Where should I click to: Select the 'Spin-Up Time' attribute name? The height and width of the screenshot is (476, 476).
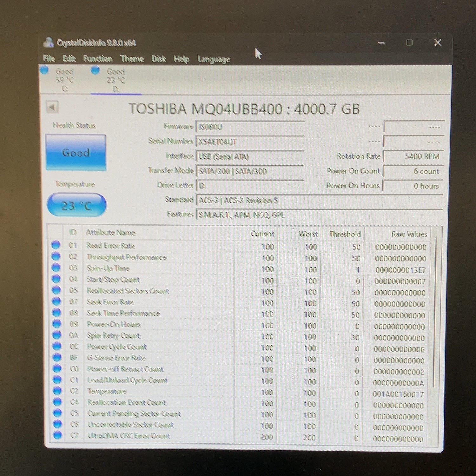click(108, 268)
